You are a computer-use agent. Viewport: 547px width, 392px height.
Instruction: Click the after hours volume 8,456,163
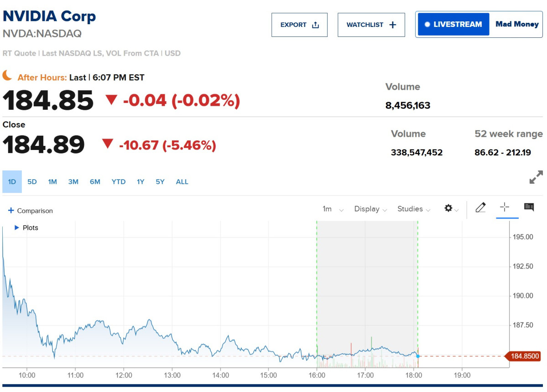coord(408,105)
